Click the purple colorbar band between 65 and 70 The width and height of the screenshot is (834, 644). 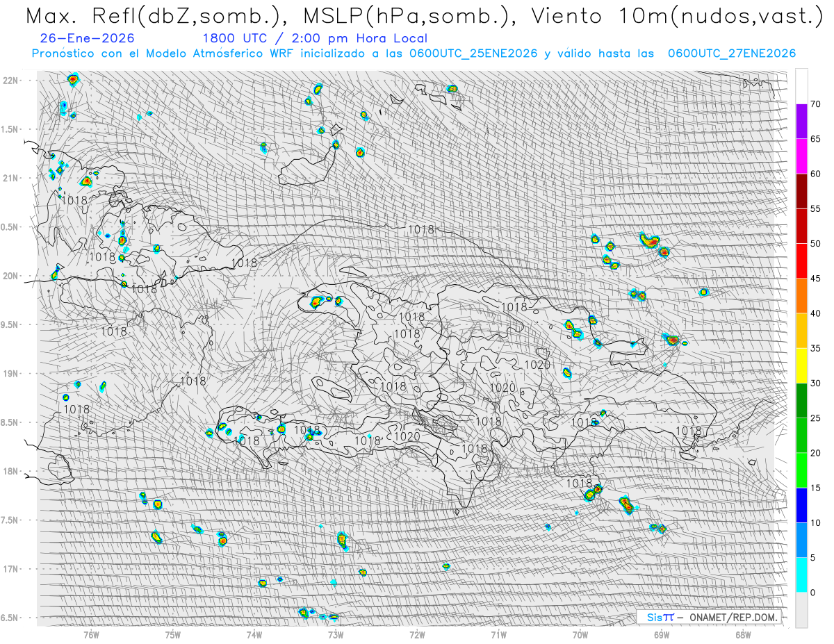pos(801,122)
